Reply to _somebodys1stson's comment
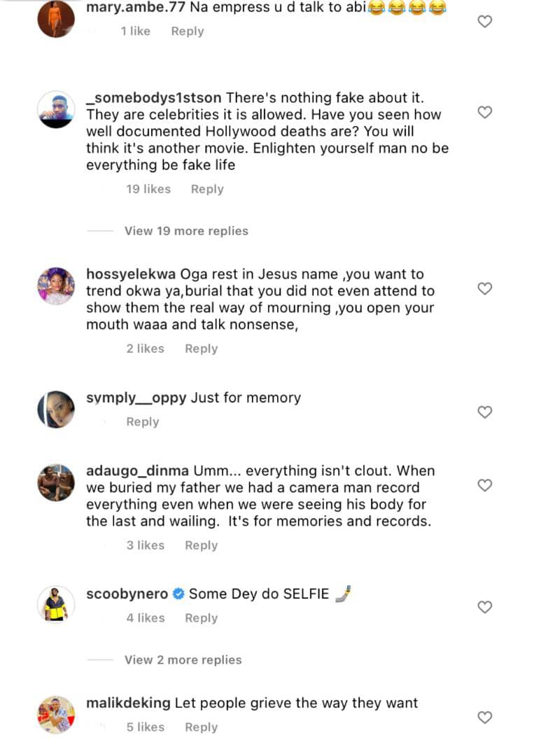 [207, 189]
